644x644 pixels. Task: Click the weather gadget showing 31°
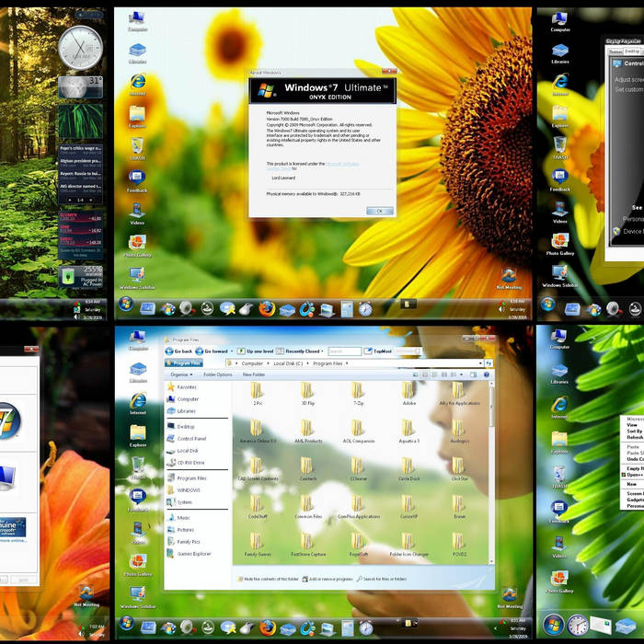point(81,86)
